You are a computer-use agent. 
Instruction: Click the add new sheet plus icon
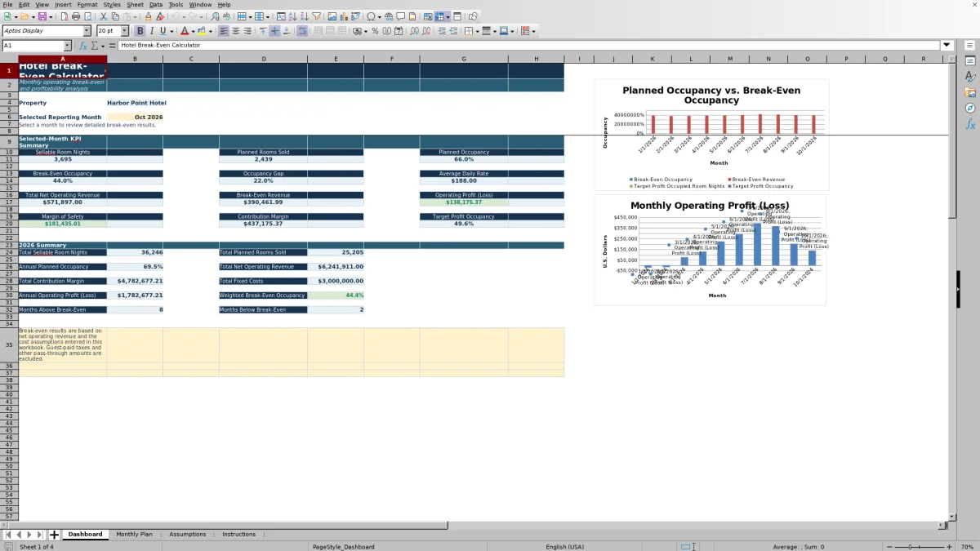(x=55, y=535)
